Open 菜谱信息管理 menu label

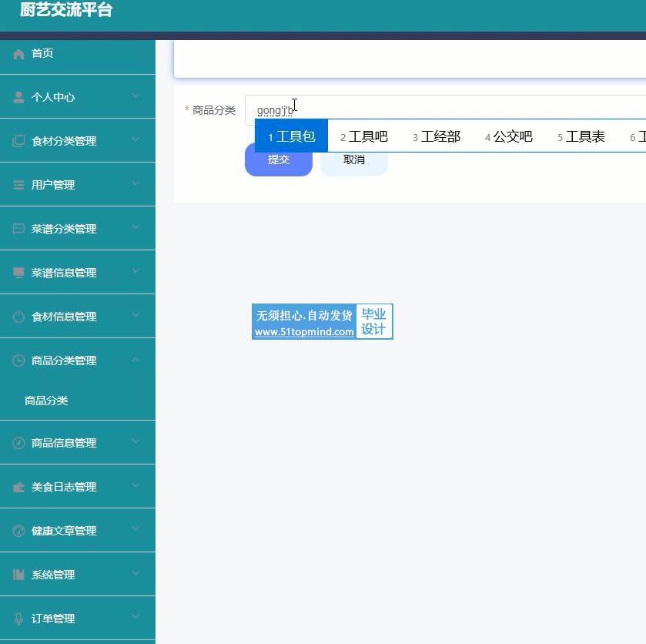[64, 273]
